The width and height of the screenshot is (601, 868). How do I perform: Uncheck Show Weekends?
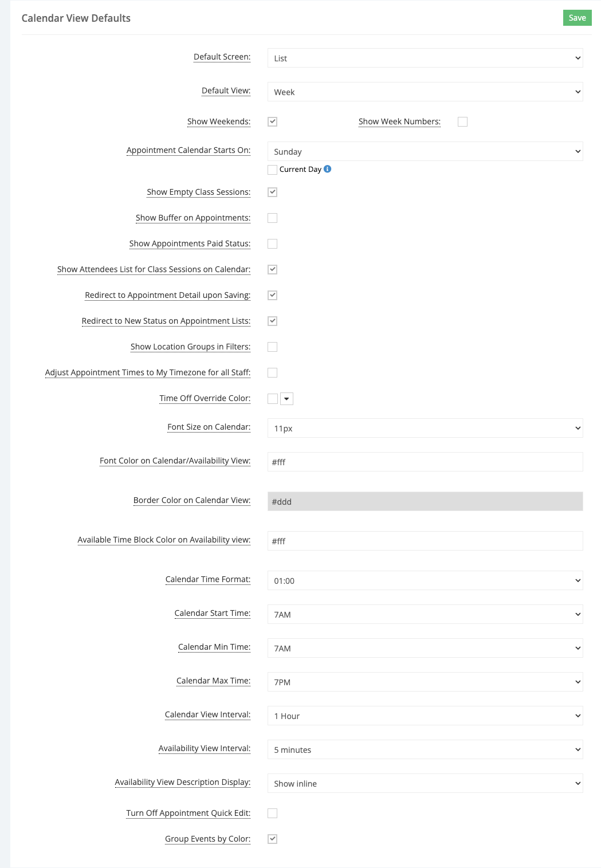(x=273, y=121)
